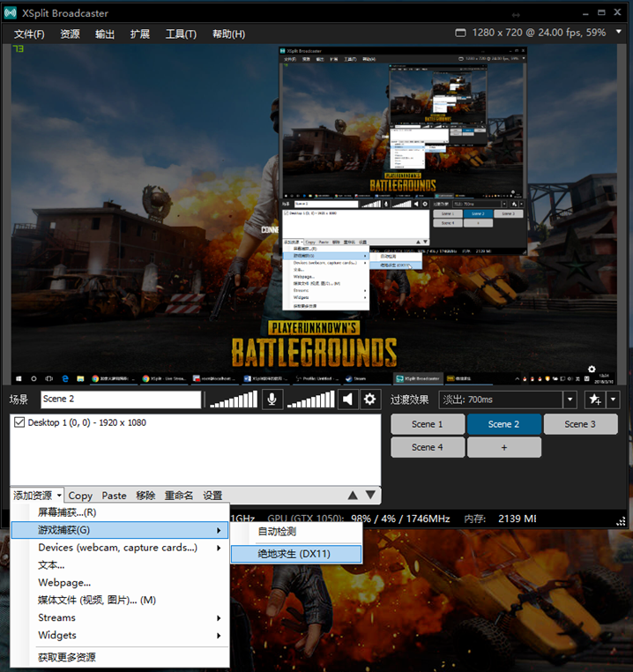The width and height of the screenshot is (633, 672).
Task: Adjust the microphone volume bar slider
Action: [x=233, y=399]
